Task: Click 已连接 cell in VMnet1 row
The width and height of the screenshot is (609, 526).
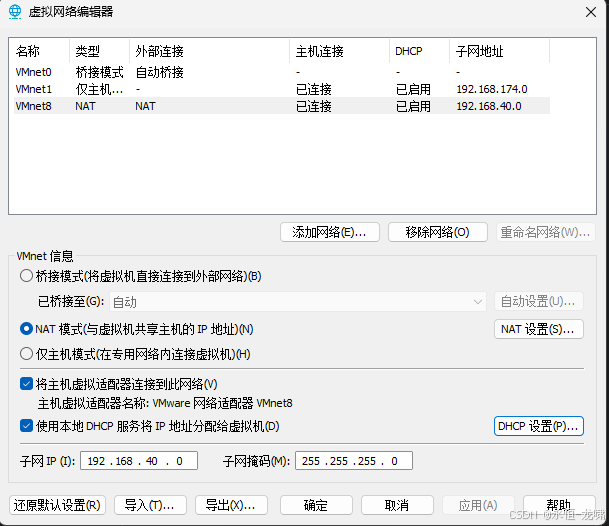Action: point(314,89)
